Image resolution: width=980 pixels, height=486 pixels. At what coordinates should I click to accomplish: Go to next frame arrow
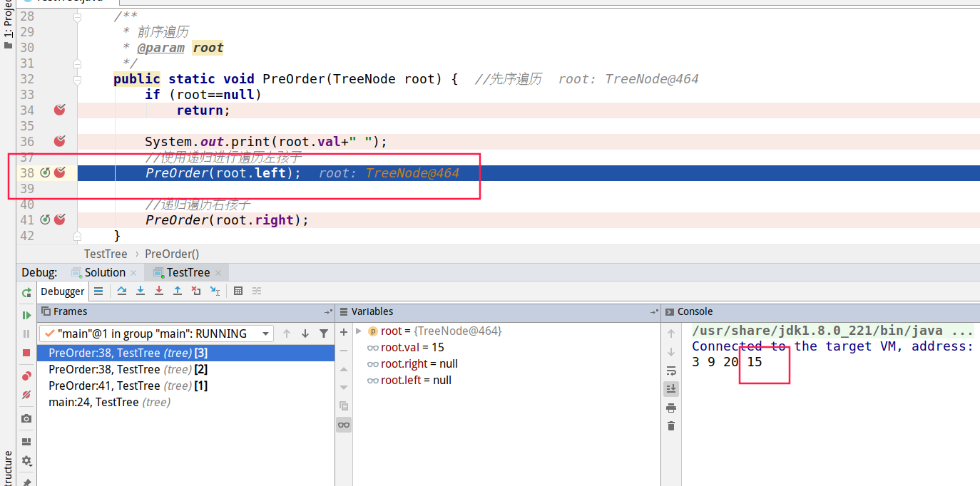(305, 334)
